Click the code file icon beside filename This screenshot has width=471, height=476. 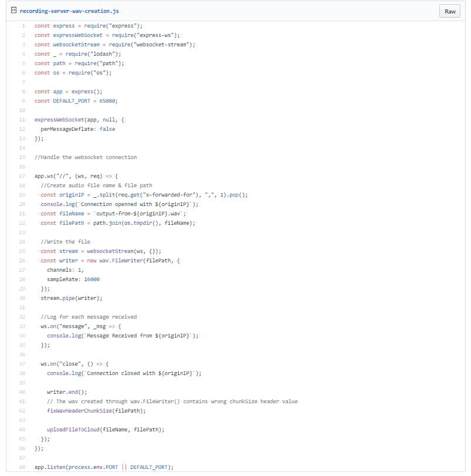(x=13, y=11)
